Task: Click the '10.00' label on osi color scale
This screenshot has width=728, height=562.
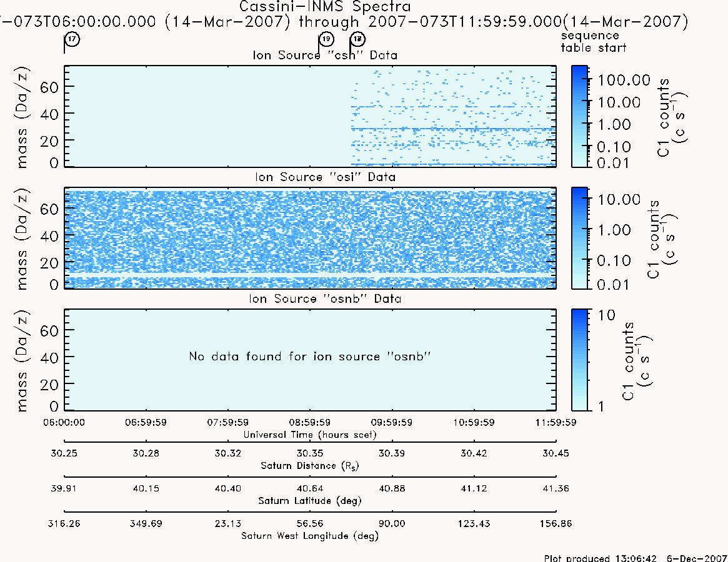Action: tap(619, 200)
